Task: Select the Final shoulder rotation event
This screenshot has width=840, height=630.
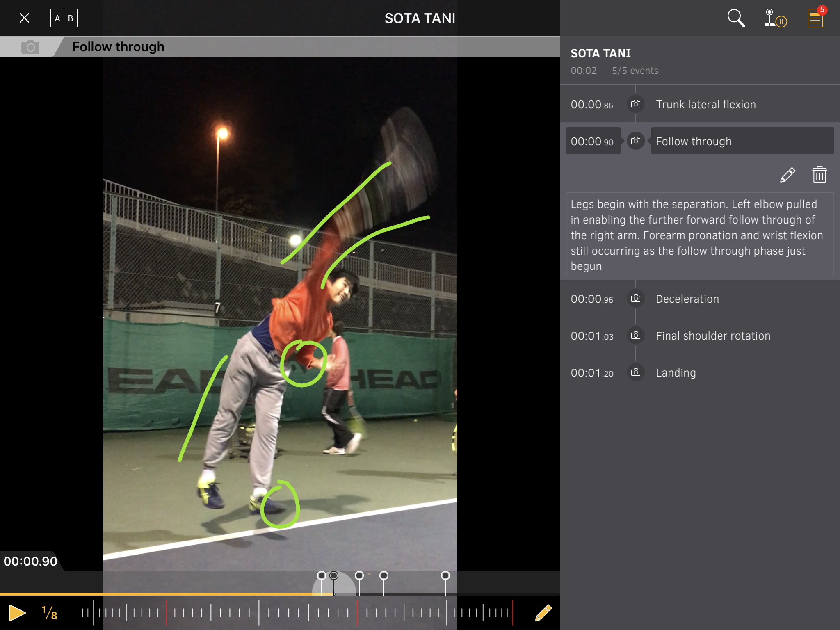Action: click(713, 336)
